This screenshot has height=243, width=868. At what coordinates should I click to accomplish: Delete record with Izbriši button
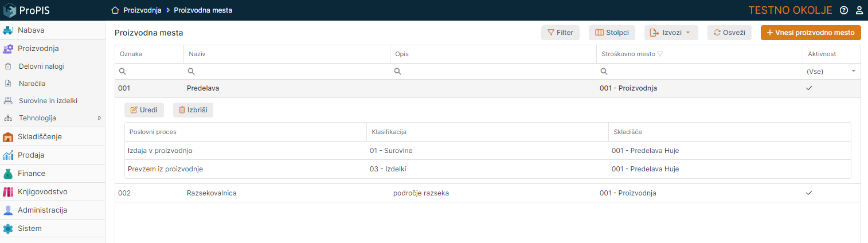193,110
